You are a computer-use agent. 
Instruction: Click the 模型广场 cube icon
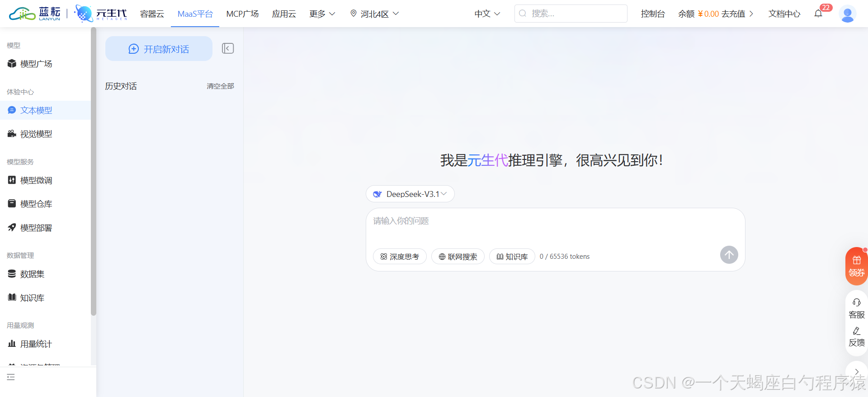[x=12, y=64]
